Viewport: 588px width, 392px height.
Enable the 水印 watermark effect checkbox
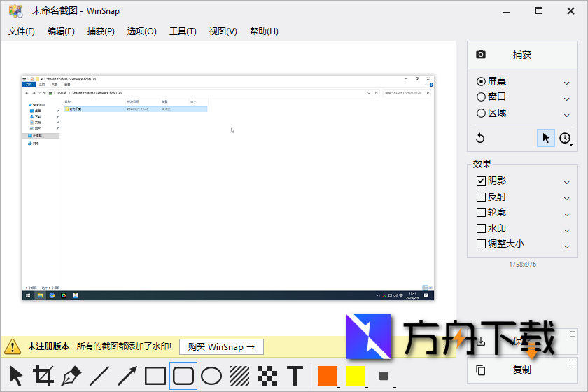481,228
